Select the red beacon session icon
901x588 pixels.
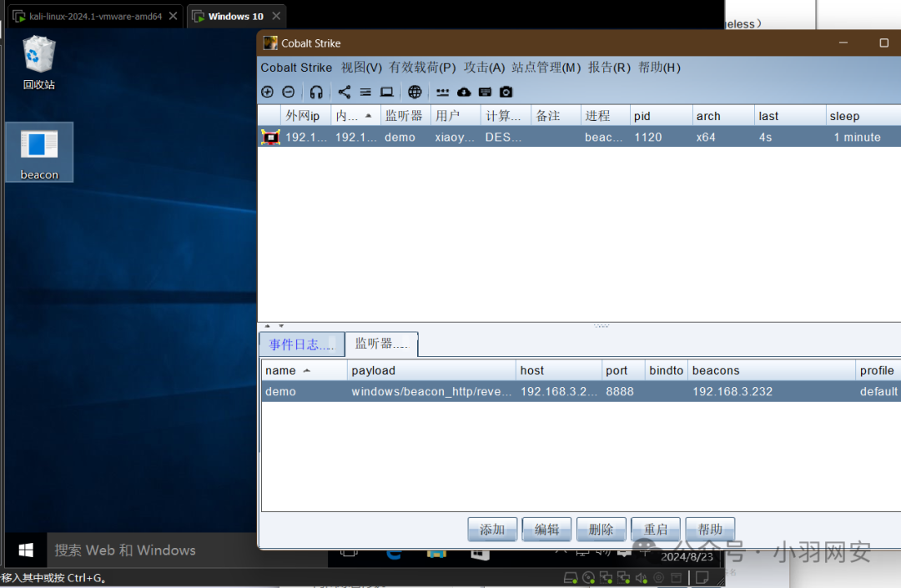270,138
